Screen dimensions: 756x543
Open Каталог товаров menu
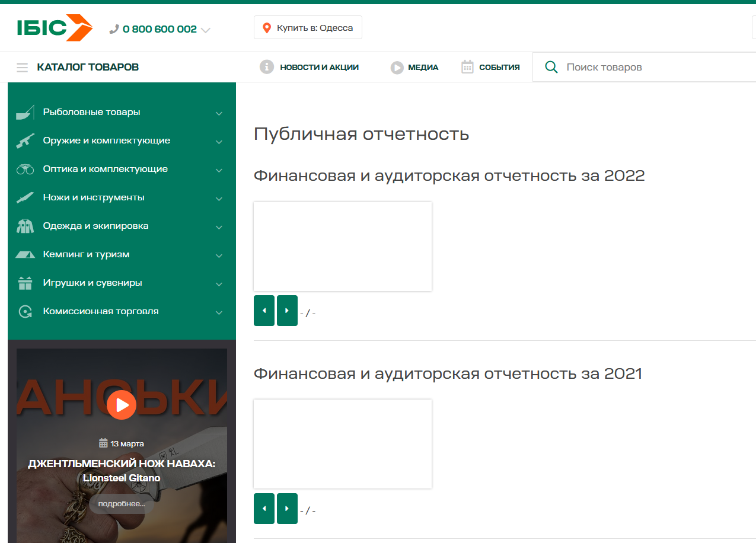[88, 67]
